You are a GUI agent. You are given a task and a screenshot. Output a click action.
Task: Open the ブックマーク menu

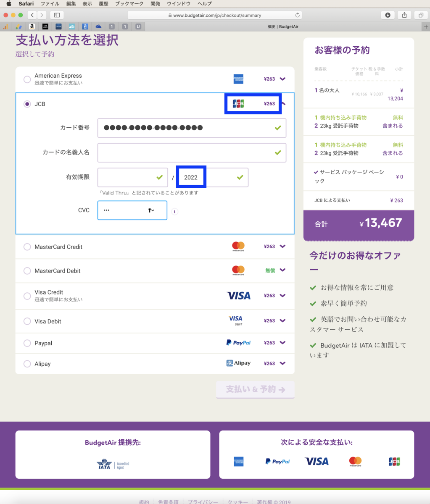129,4
